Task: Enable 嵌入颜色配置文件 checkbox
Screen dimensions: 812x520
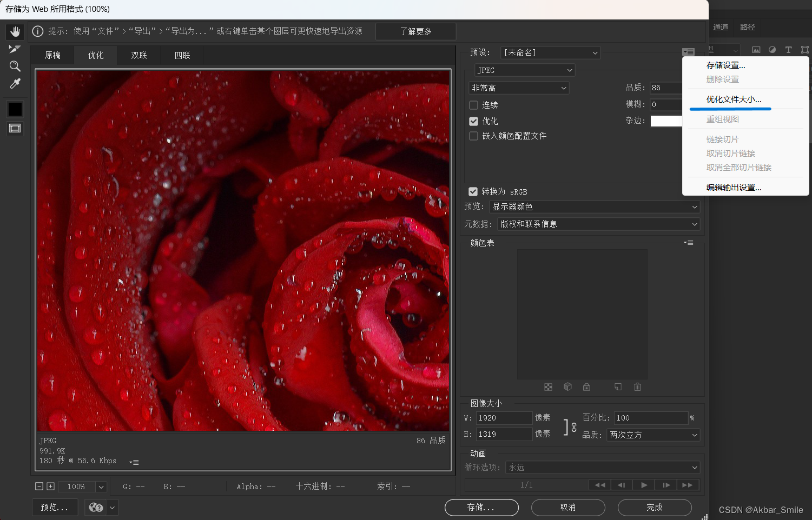Action: pos(473,136)
